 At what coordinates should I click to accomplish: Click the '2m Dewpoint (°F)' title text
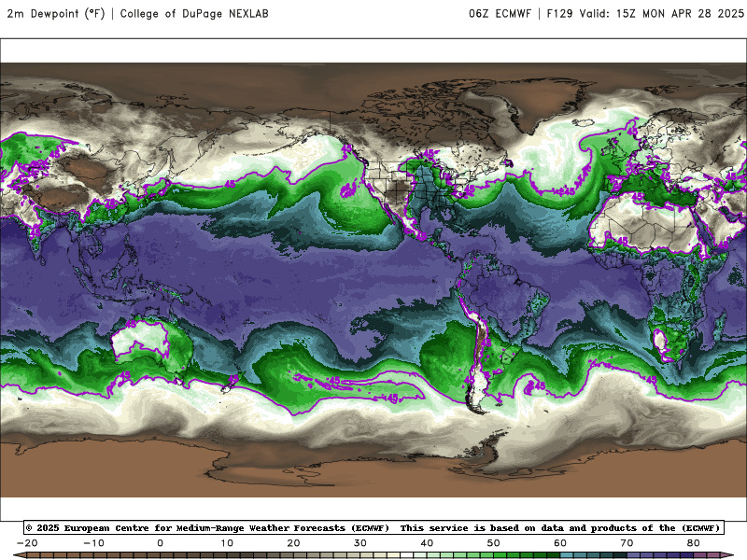[55, 13]
